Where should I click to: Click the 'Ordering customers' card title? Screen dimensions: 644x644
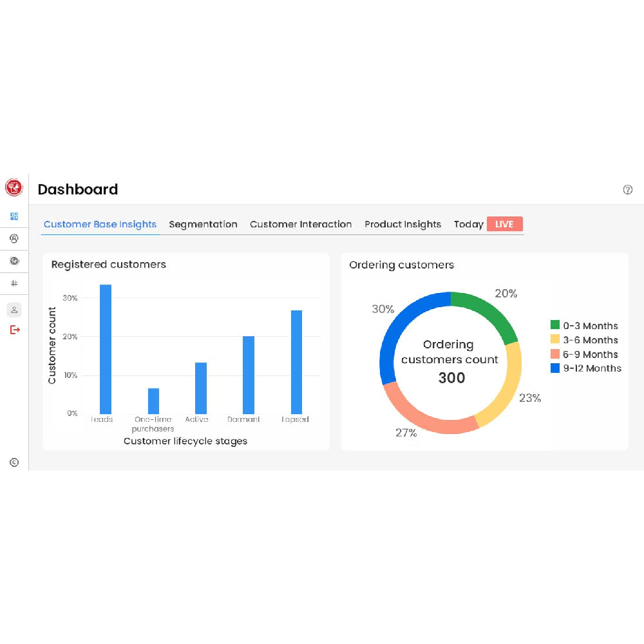coord(402,265)
